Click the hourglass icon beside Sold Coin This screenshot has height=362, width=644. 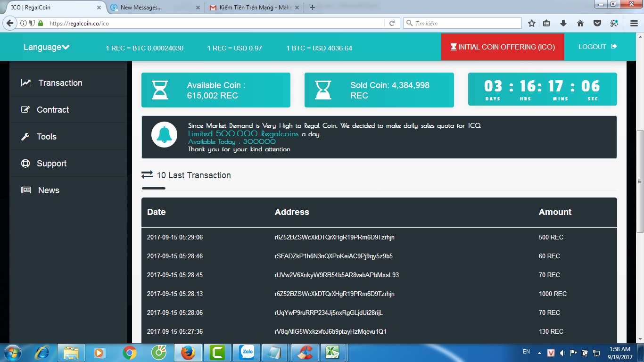pyautogui.click(x=323, y=90)
